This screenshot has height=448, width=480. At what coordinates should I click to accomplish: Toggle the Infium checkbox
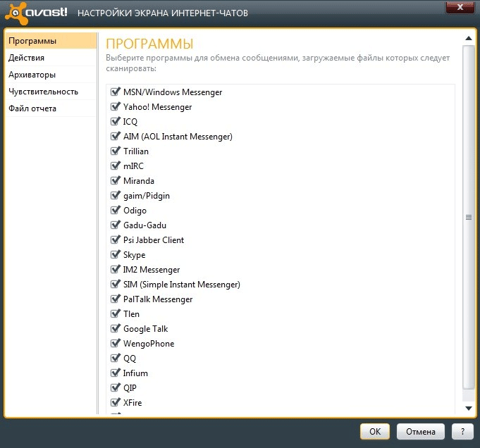115,373
